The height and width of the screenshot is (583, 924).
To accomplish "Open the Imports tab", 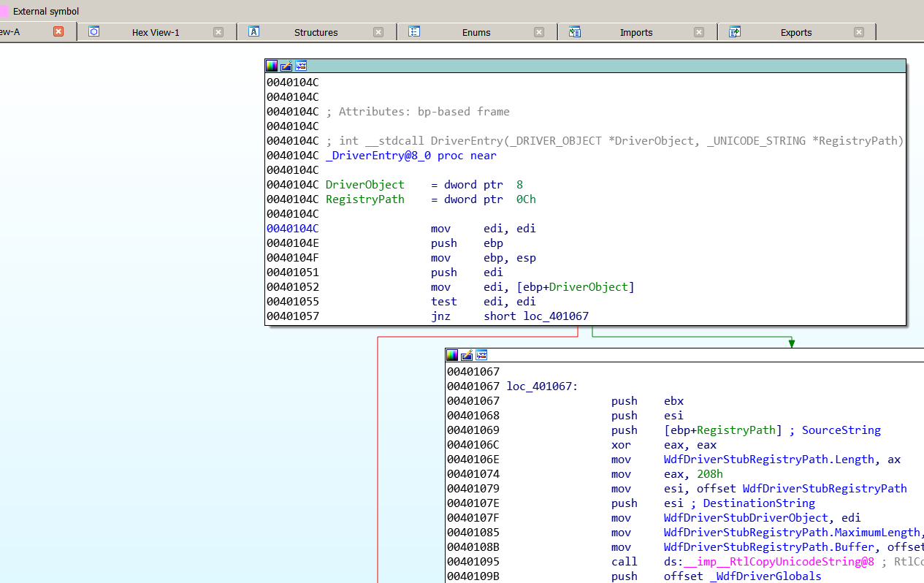I will (635, 32).
